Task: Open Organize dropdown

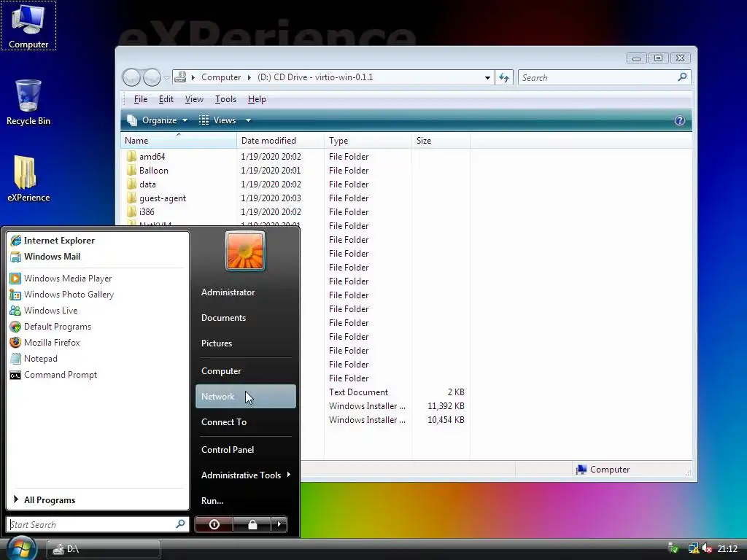Action: (x=158, y=120)
